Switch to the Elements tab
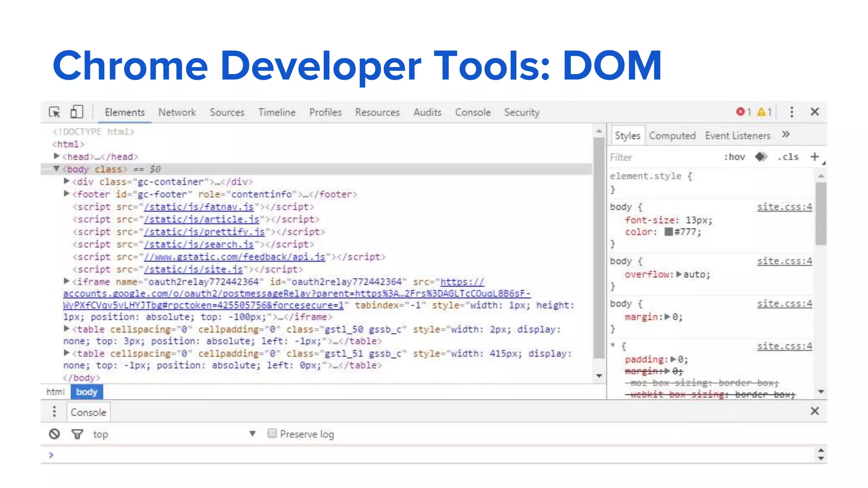Image resolution: width=868 pixels, height=488 pixels. pyautogui.click(x=125, y=112)
